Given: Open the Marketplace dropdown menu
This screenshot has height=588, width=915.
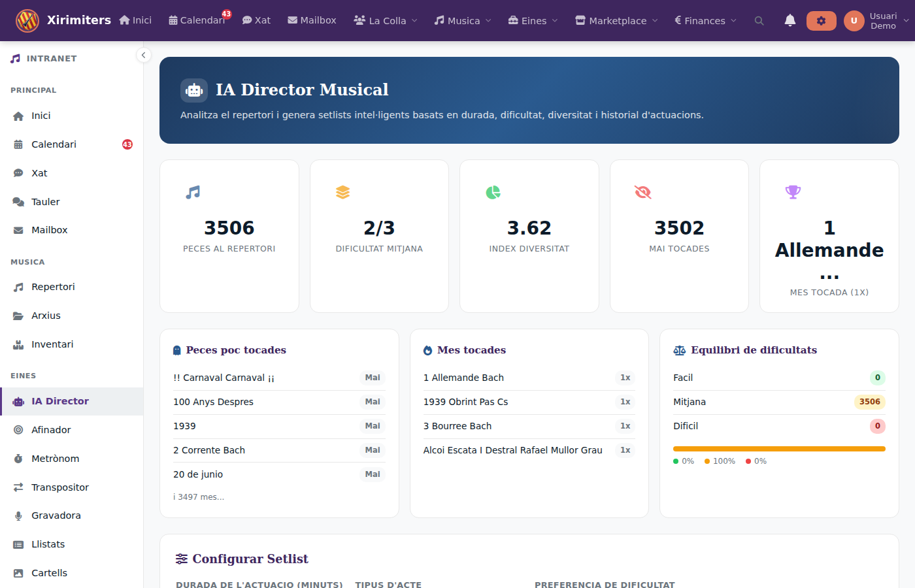Looking at the screenshot, I should [x=616, y=21].
